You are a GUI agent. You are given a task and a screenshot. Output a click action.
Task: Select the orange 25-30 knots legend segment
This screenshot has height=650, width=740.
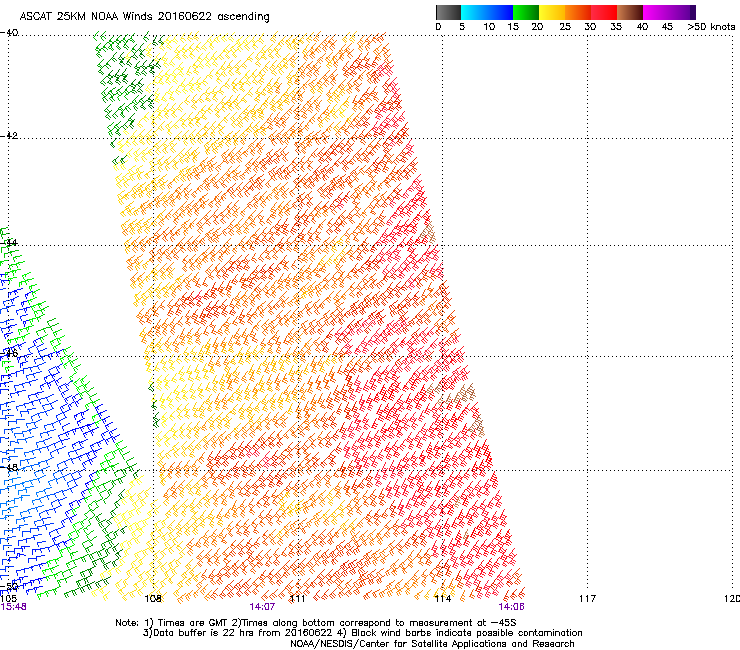coord(578,12)
